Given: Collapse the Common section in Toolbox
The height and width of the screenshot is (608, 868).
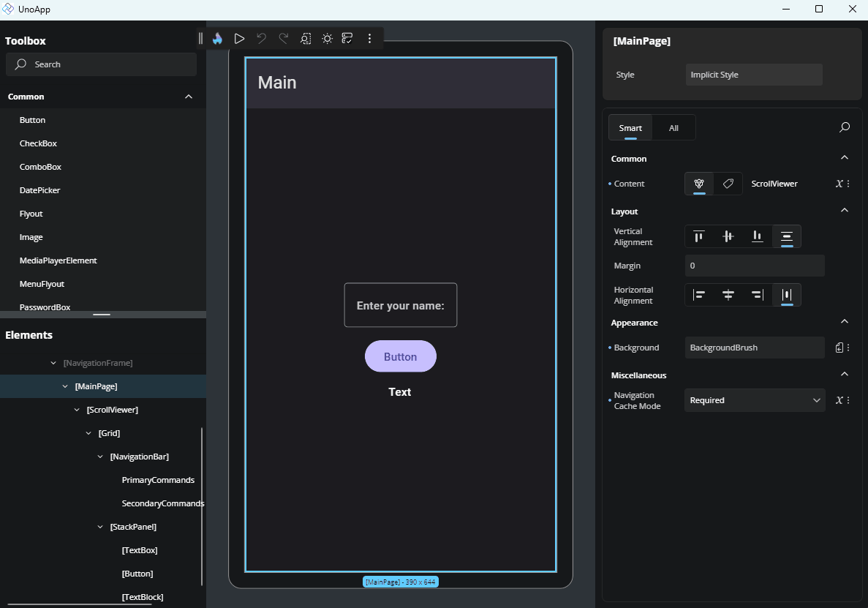Looking at the screenshot, I should tap(188, 96).
